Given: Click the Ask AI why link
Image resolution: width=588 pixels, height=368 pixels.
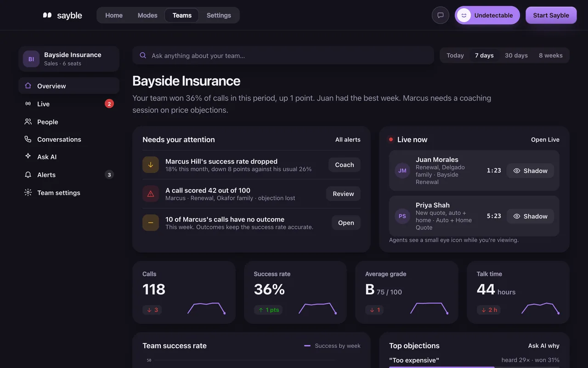Looking at the screenshot, I should (544, 345).
